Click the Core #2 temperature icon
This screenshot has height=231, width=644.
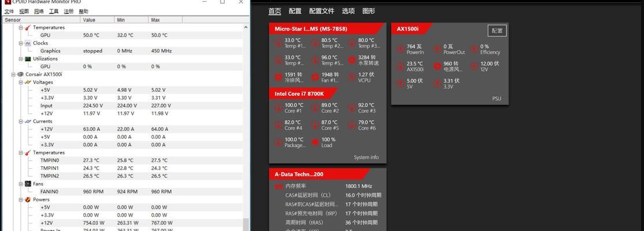(x=315, y=108)
